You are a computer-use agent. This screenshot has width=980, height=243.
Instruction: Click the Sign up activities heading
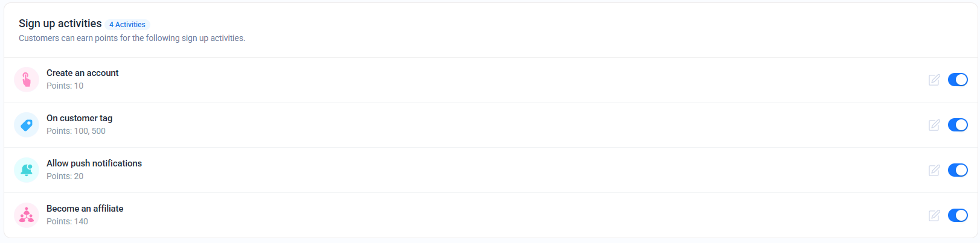(60, 24)
